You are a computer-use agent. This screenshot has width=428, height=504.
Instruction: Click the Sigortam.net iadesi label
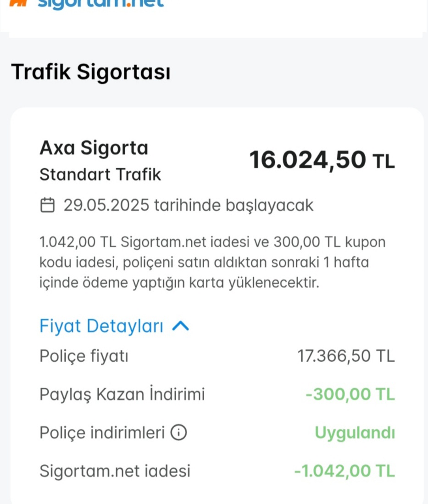[x=115, y=471]
